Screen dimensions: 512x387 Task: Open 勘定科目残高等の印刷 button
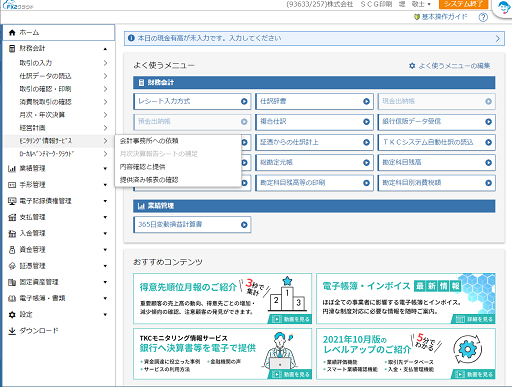click(314, 183)
